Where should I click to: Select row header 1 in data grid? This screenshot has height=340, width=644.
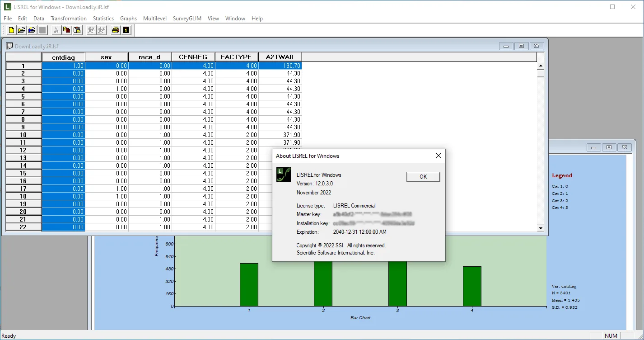pos(23,66)
